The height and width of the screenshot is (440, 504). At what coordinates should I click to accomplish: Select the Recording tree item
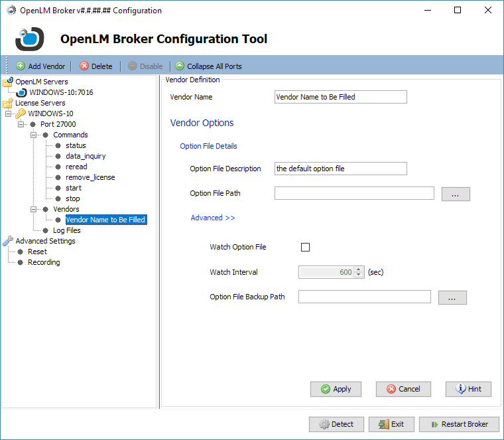click(x=44, y=262)
